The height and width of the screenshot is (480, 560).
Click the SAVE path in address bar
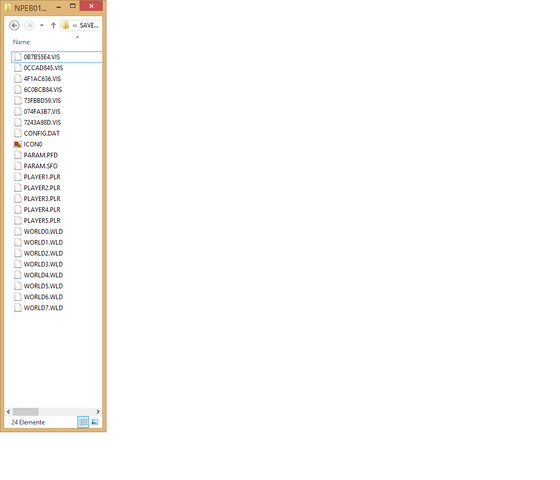(89, 25)
